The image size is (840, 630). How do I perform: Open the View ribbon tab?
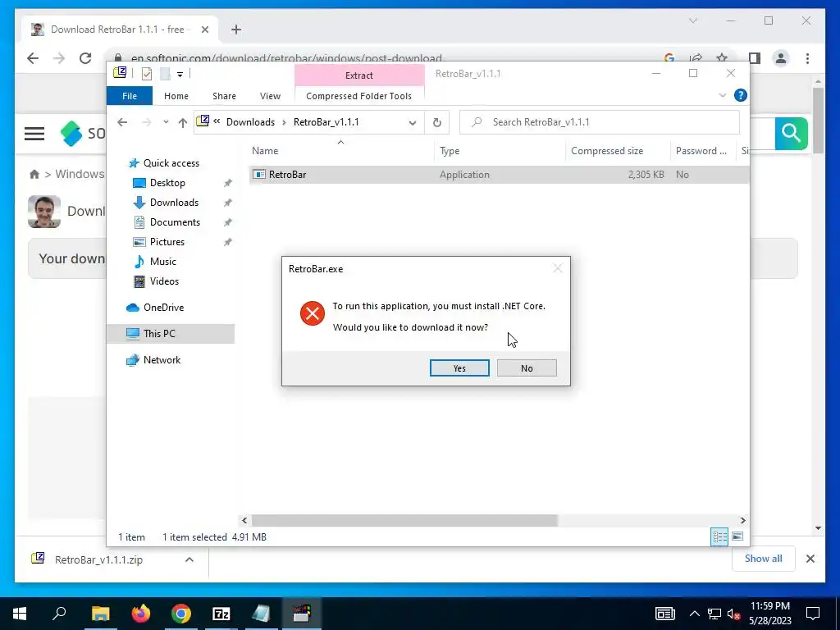tap(270, 96)
